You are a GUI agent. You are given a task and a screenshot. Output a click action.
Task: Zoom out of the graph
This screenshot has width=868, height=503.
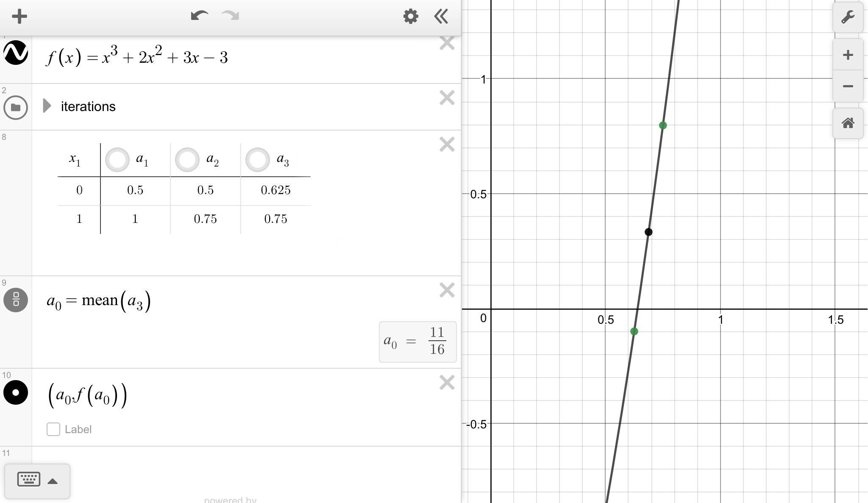[x=848, y=86]
